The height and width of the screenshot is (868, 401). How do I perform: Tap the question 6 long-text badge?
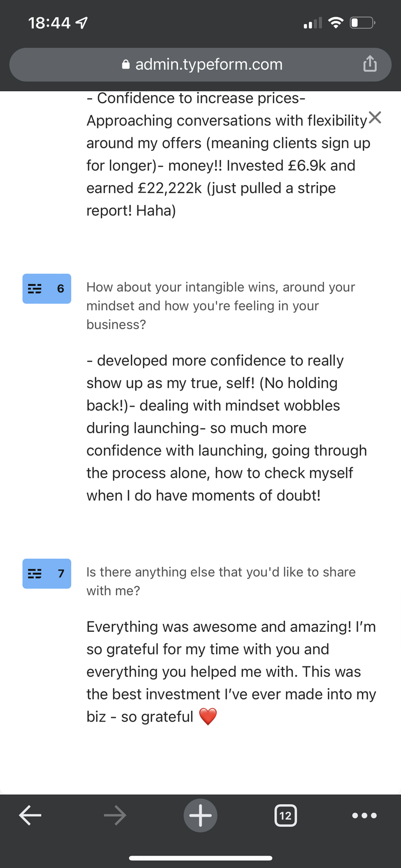(47, 288)
